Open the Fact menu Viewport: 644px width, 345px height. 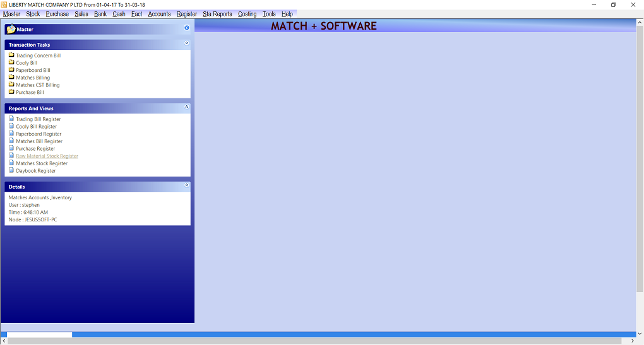[137, 14]
